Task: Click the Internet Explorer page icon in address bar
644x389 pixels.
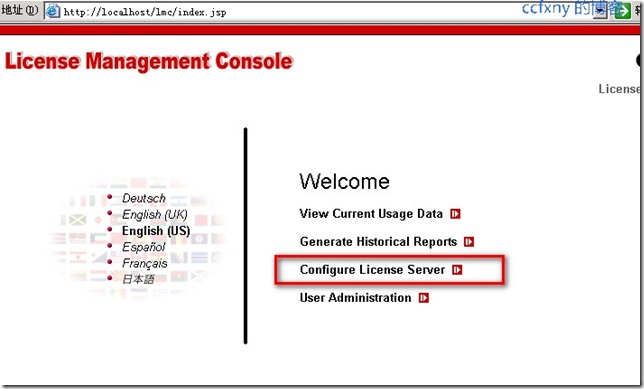Action: (x=53, y=11)
